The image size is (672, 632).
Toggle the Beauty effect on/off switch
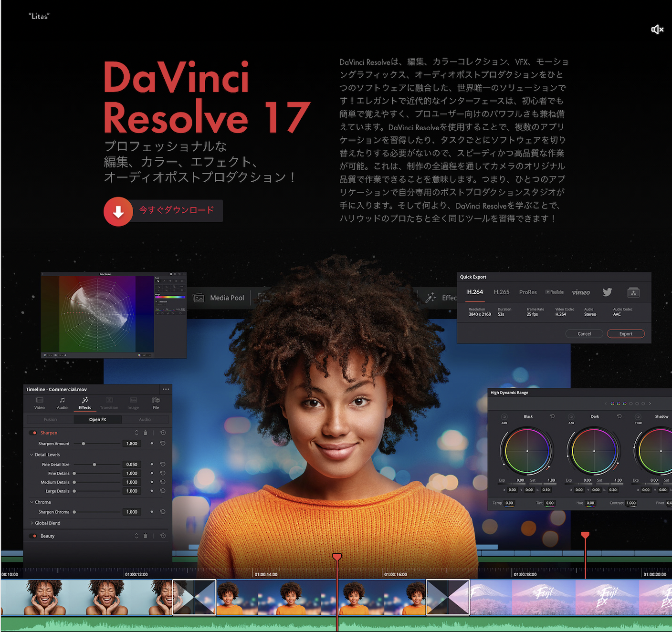coord(33,536)
